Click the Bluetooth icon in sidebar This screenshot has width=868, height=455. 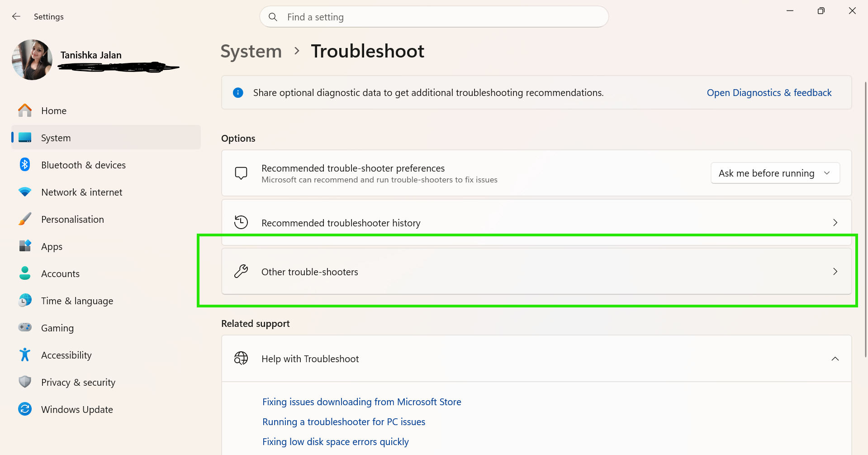coord(25,165)
